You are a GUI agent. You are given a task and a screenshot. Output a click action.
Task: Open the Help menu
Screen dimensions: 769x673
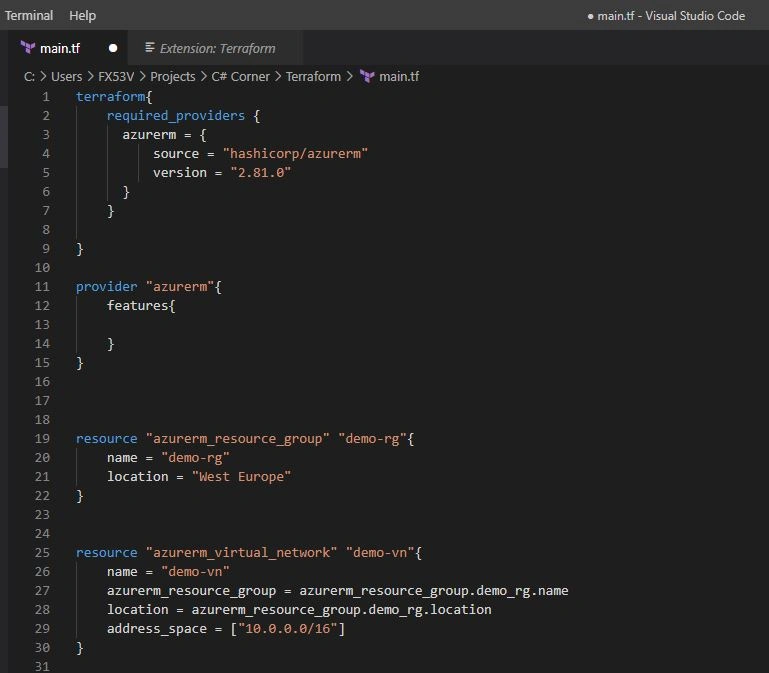point(82,16)
